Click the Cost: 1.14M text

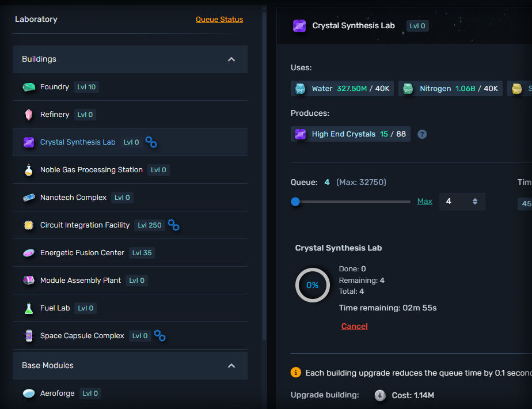[x=413, y=395]
